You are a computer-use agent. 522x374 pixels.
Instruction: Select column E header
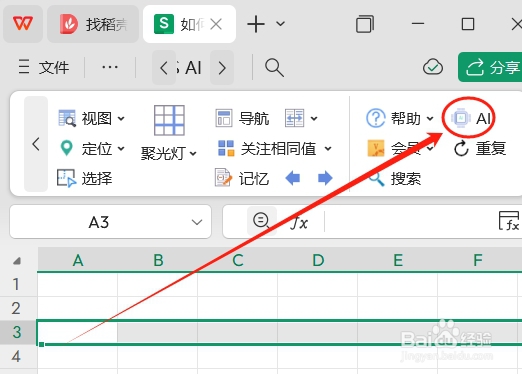click(x=398, y=260)
